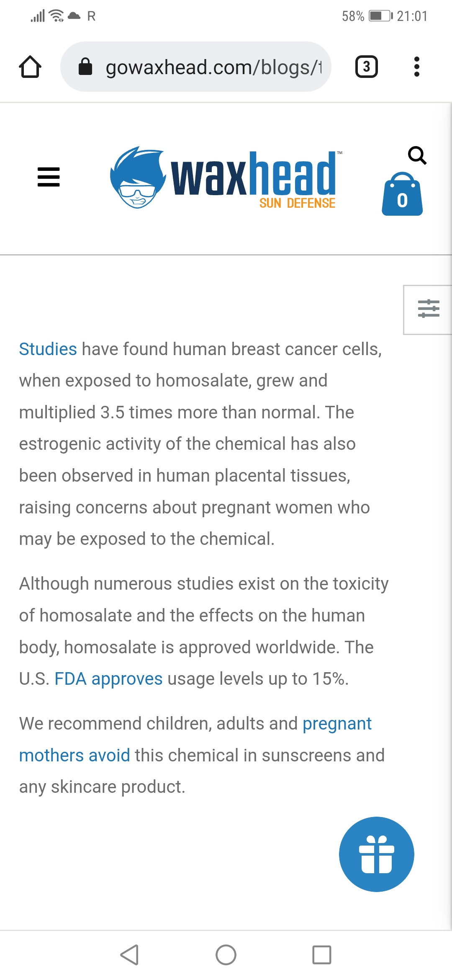This screenshot has width=452, height=980.
Task: Tap the 21:01 clock in status bar
Action: coord(412,16)
